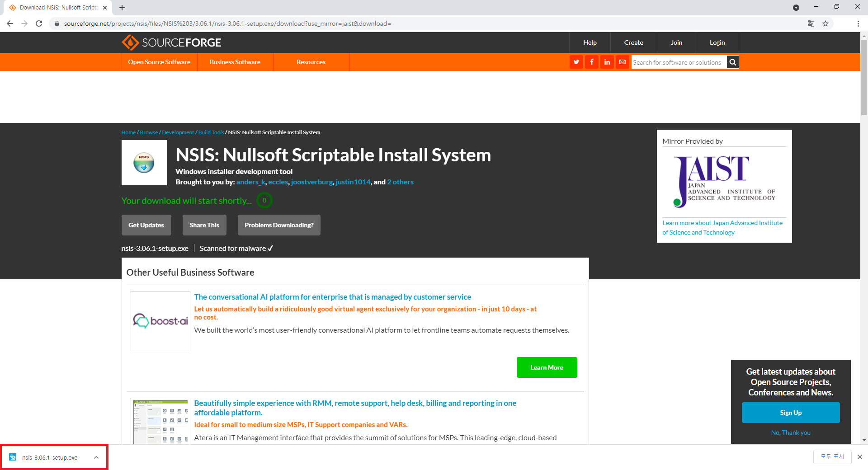Click Join in the top bar
Screen dimensions: 868x470
676,42
